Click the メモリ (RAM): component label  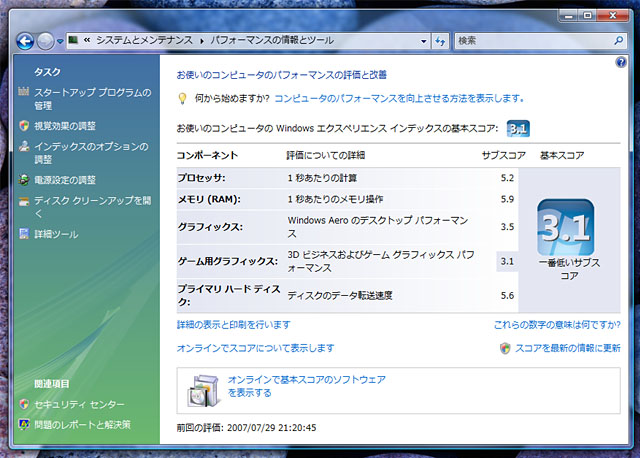(x=209, y=199)
